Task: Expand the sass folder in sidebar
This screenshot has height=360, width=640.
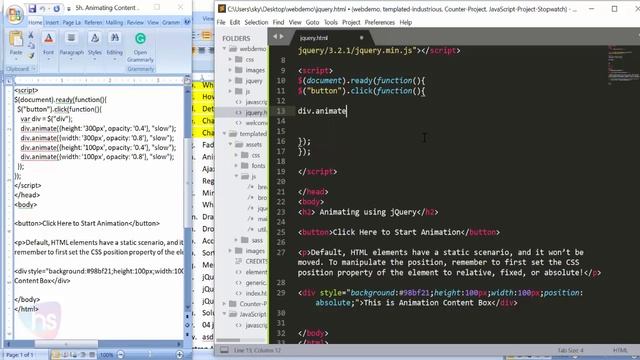Action: [237, 240]
